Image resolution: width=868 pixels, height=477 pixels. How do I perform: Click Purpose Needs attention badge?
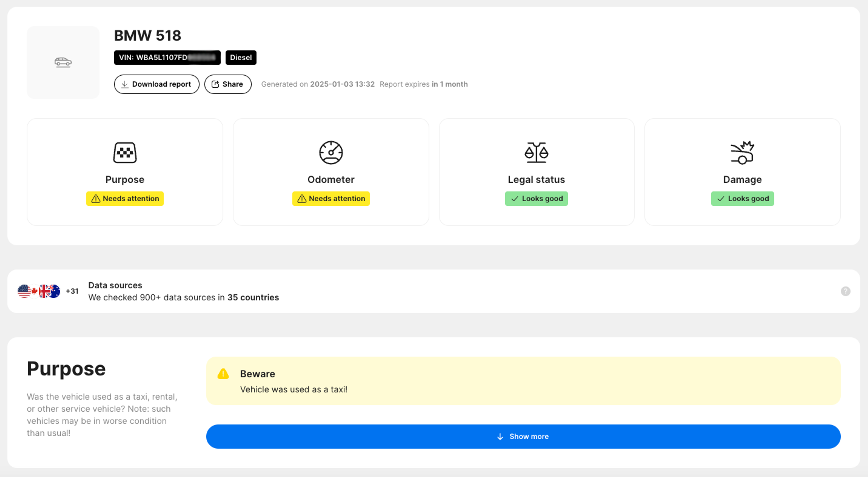(125, 199)
